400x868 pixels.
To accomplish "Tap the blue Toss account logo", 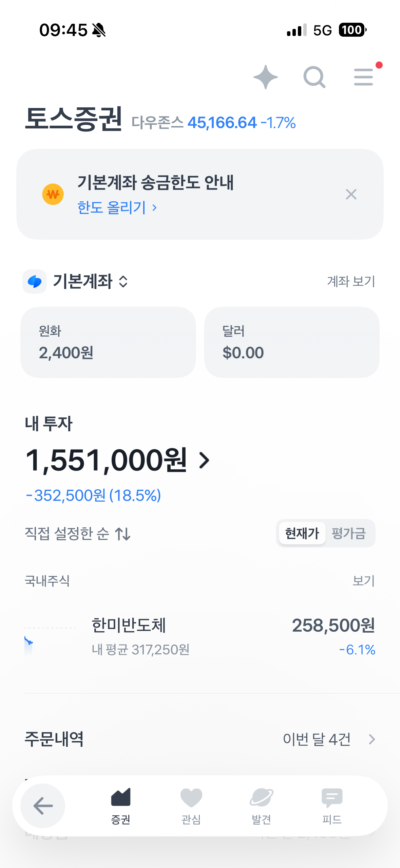I will [35, 282].
